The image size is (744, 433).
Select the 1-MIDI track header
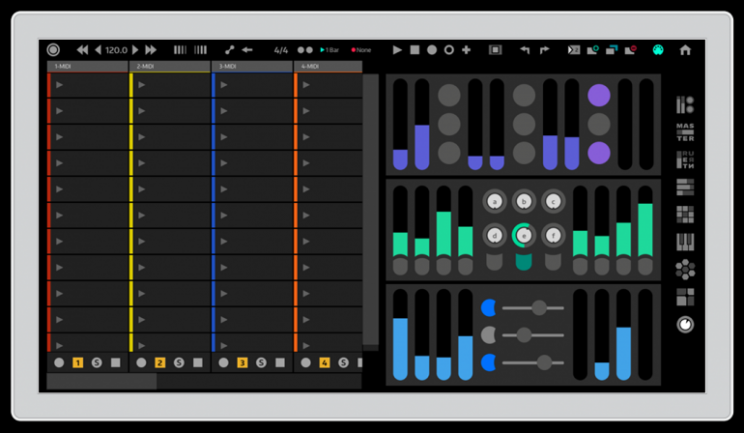pos(87,66)
